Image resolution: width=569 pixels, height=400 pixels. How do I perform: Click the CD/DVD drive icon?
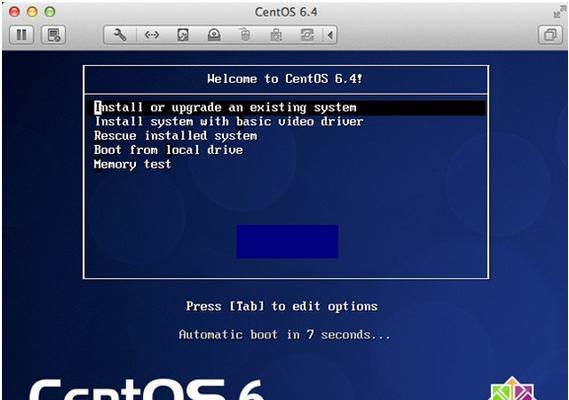214,35
